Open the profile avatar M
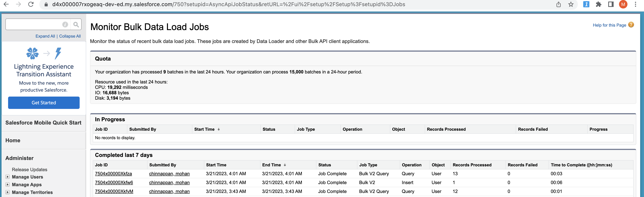 click(623, 4)
